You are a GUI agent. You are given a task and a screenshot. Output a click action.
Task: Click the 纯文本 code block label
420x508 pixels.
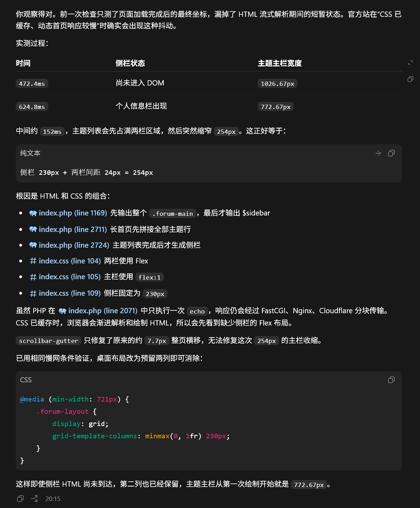point(30,153)
